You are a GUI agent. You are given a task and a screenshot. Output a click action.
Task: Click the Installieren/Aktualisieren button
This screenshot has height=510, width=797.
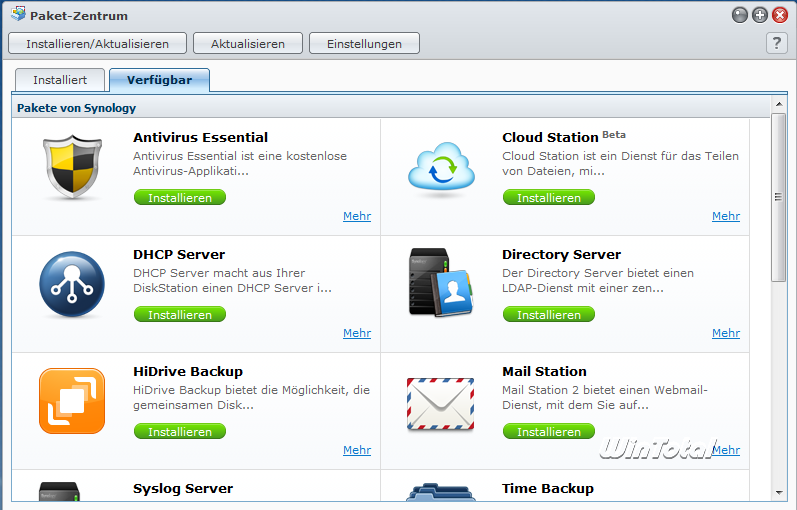tap(98, 43)
